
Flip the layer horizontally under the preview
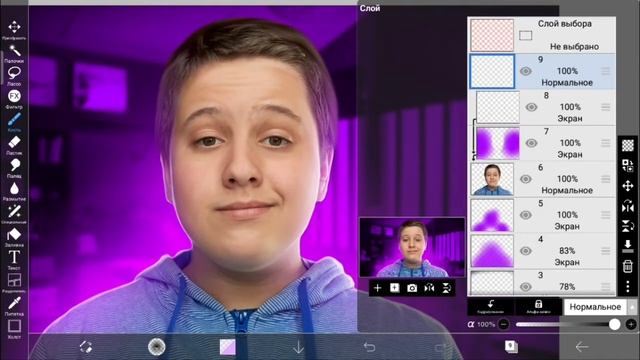pyautogui.click(x=429, y=288)
